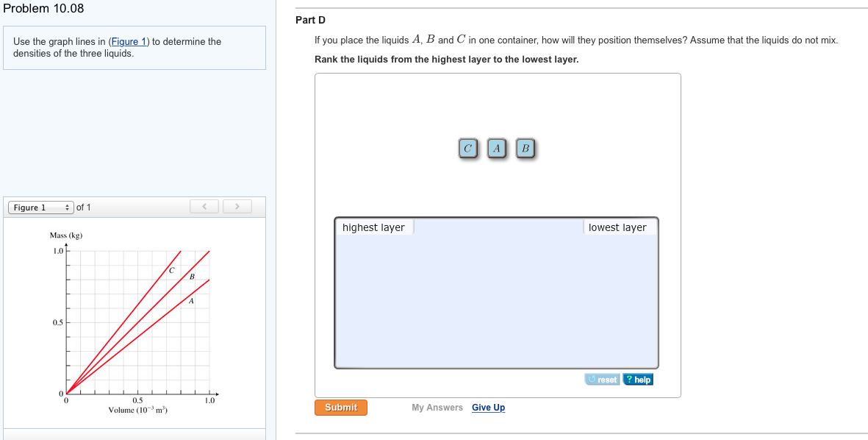
Task: Click the next figure arrow
Action: point(237,206)
